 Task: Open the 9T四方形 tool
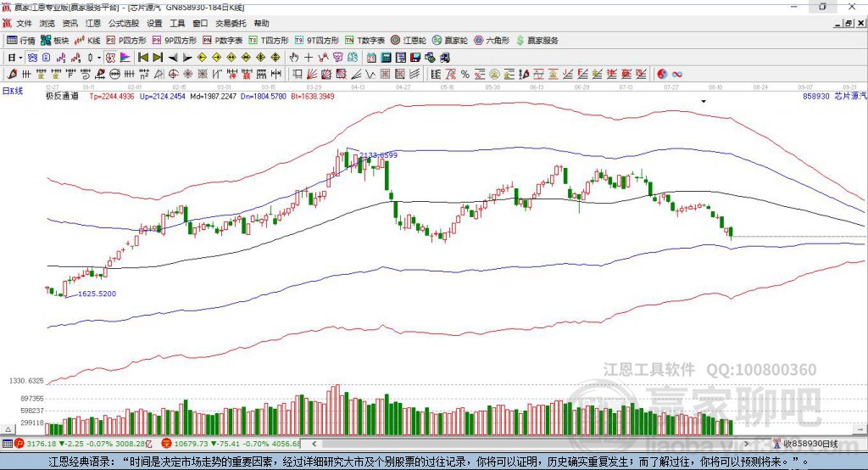316,41
